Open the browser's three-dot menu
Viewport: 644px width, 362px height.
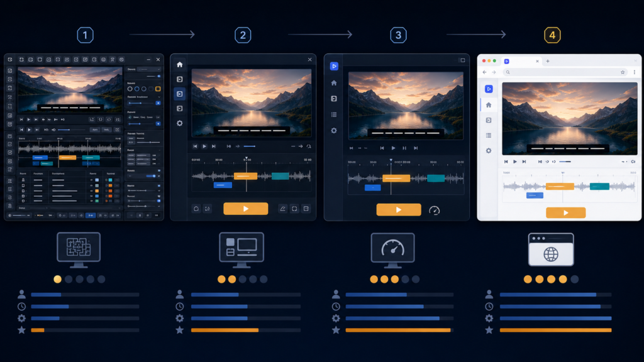[x=634, y=72]
